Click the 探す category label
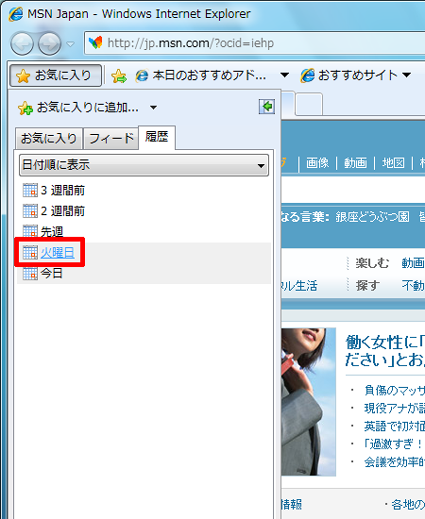The width and height of the screenshot is (425, 519). pos(368,285)
